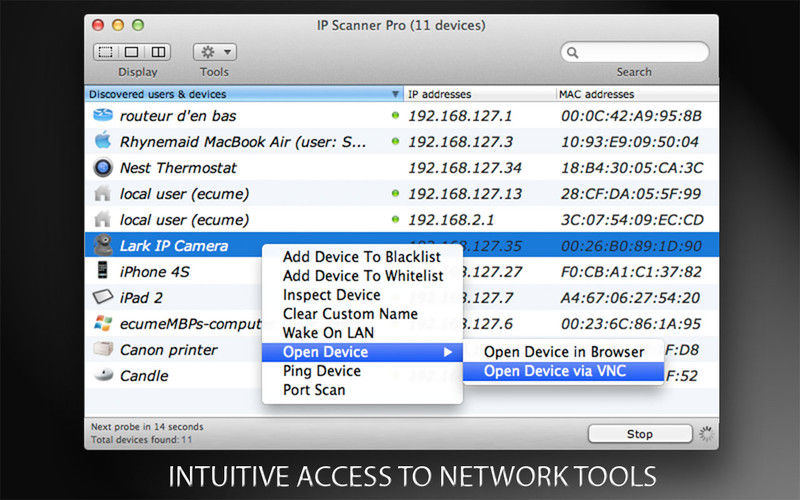800x500 pixels.
Task: Click the Apple icon for Rhynemaid MacBook Air
Action: pos(101,141)
